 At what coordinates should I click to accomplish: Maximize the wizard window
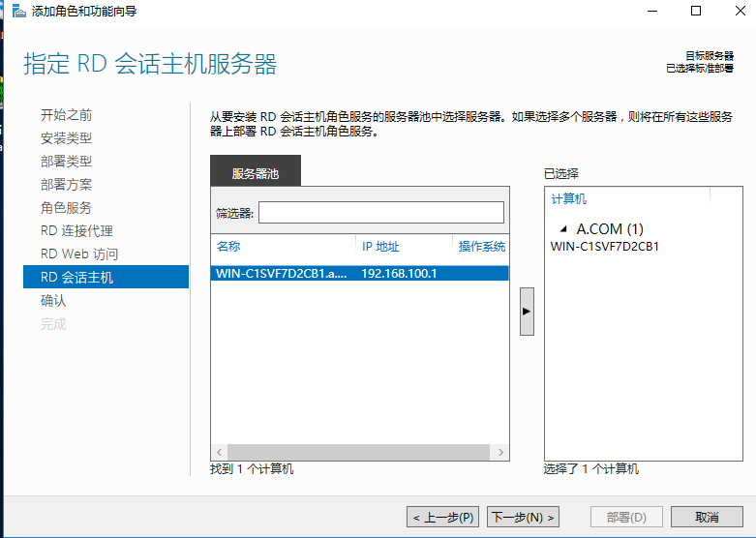click(696, 11)
